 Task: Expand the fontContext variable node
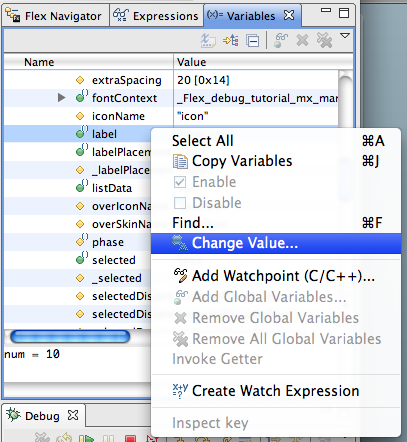coord(61,98)
